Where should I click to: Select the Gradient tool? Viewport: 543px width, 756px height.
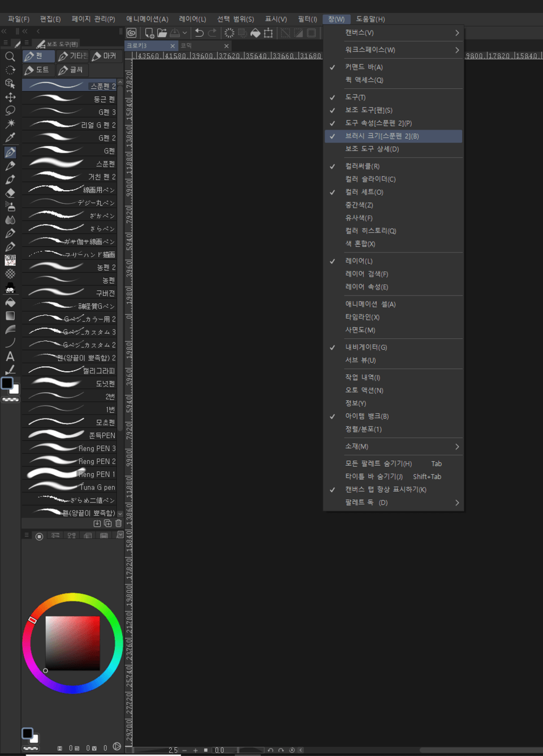10,315
